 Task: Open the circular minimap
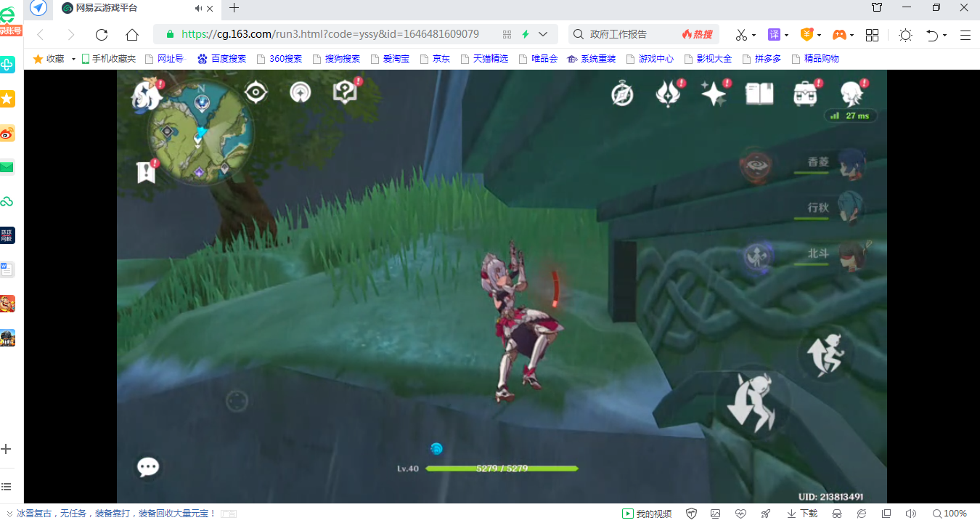[x=200, y=131]
